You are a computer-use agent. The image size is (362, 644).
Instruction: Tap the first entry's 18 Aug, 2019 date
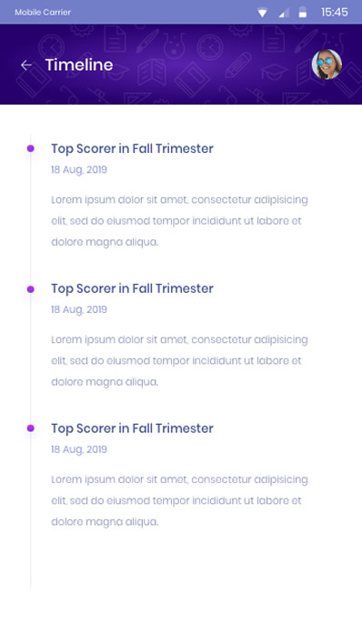coord(79,170)
